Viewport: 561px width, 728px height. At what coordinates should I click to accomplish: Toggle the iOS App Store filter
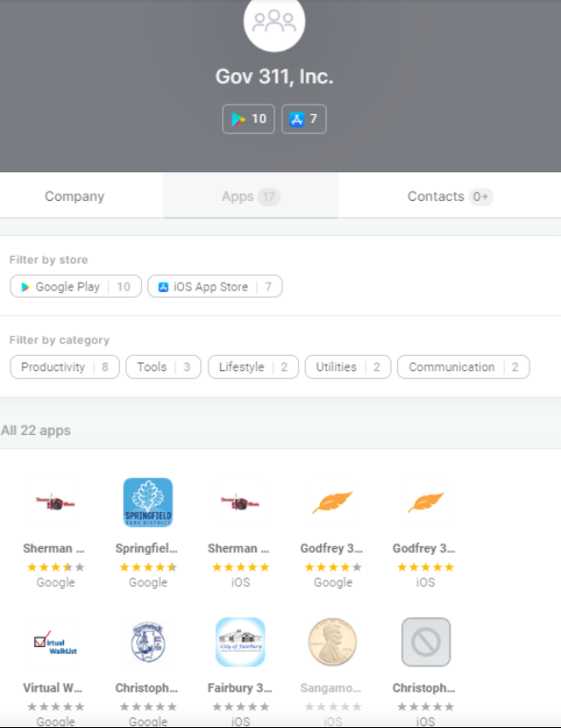(x=214, y=286)
